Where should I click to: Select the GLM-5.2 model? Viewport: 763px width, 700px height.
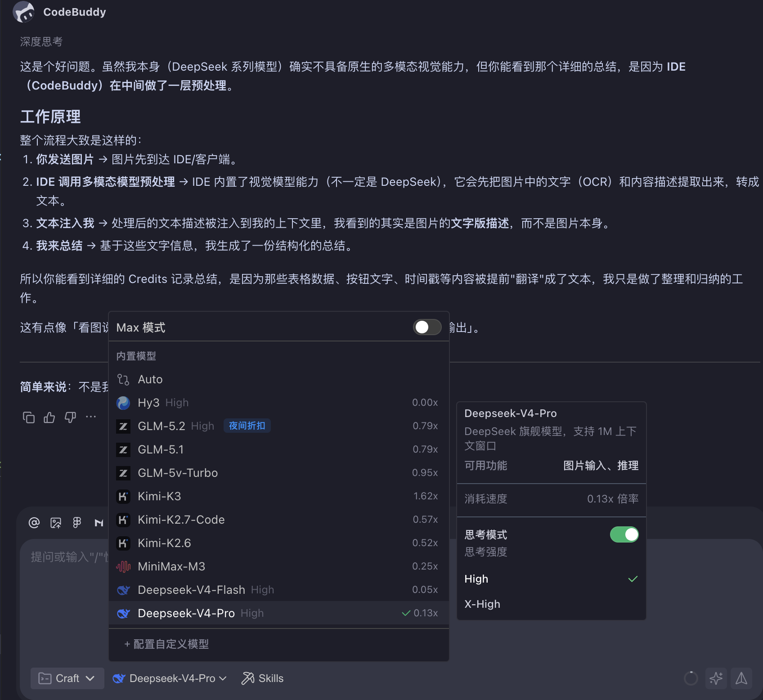click(x=279, y=426)
